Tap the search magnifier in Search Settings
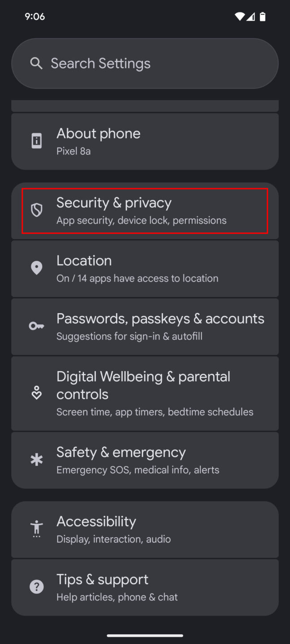 point(36,63)
